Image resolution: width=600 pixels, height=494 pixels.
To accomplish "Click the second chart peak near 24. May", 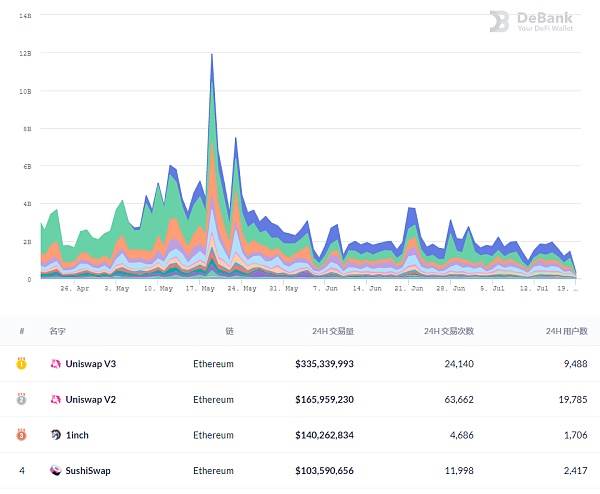I will pyautogui.click(x=236, y=139).
